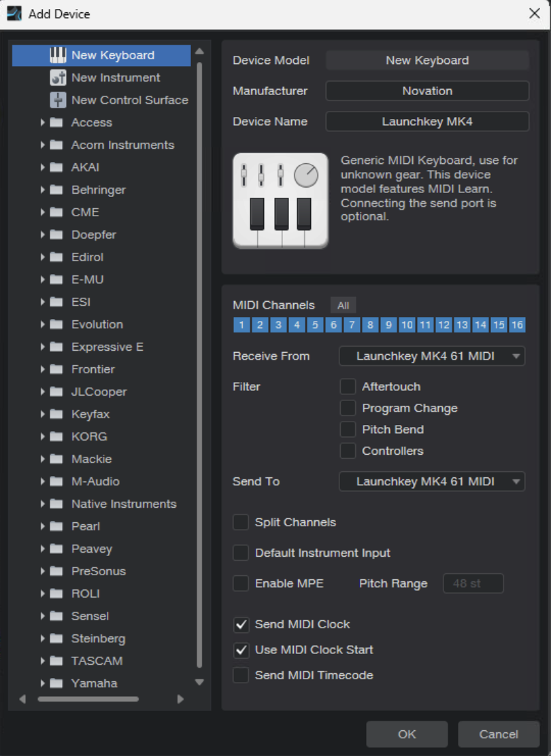Screen dimensions: 551x756
Task: Select the New Keyboard piano icon
Action: click(58, 55)
